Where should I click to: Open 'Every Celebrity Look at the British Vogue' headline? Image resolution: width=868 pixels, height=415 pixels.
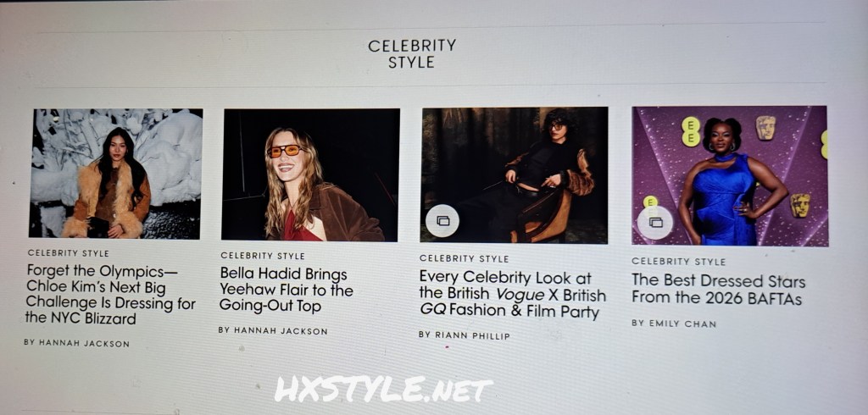point(513,295)
